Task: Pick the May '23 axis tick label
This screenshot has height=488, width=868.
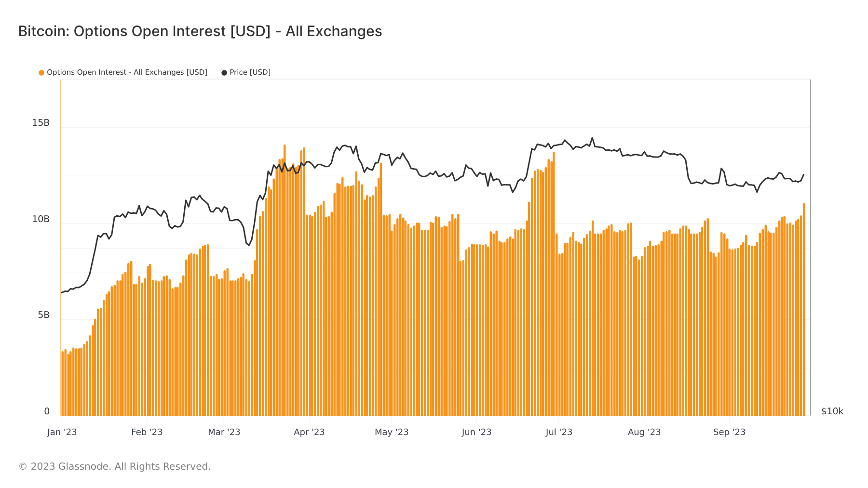Action: click(392, 432)
